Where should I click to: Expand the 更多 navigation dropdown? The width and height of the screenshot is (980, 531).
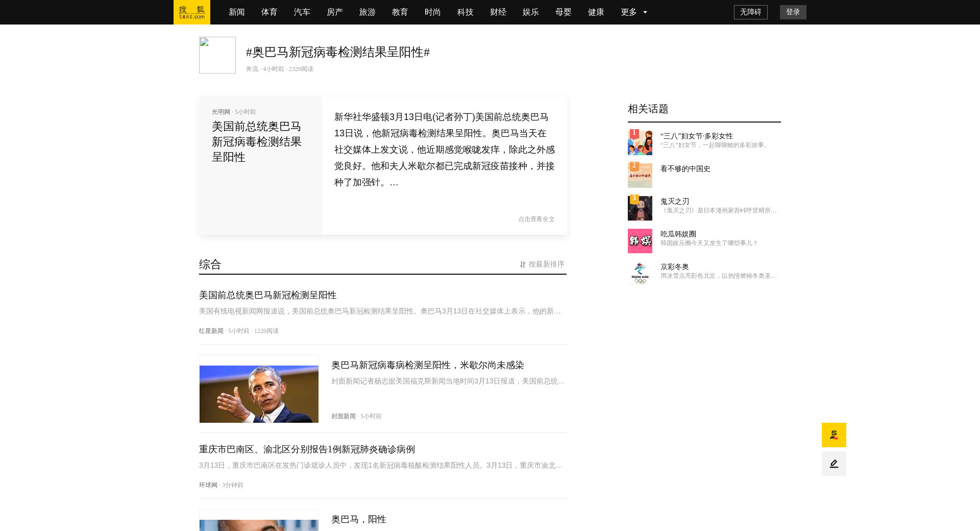[x=633, y=12]
